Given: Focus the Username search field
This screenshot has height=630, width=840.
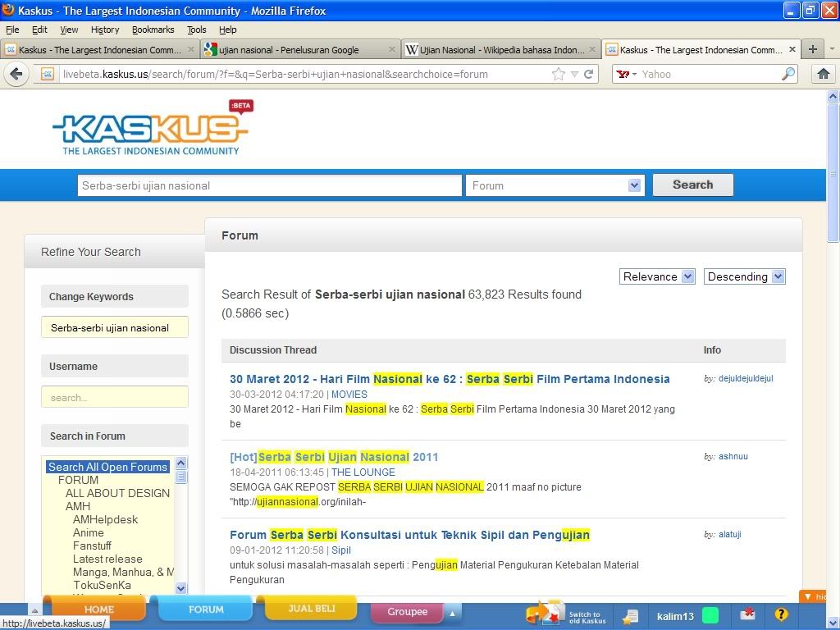Looking at the screenshot, I should (115, 397).
